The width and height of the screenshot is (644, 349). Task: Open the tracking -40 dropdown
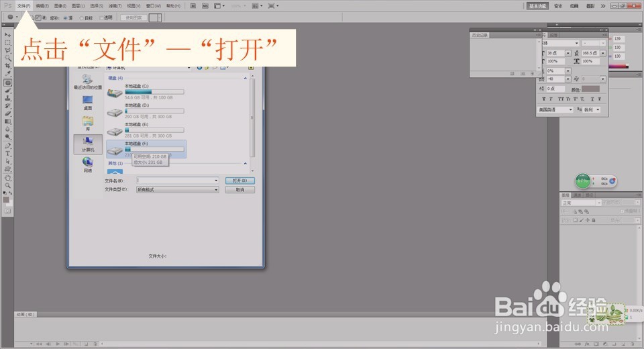(x=568, y=79)
